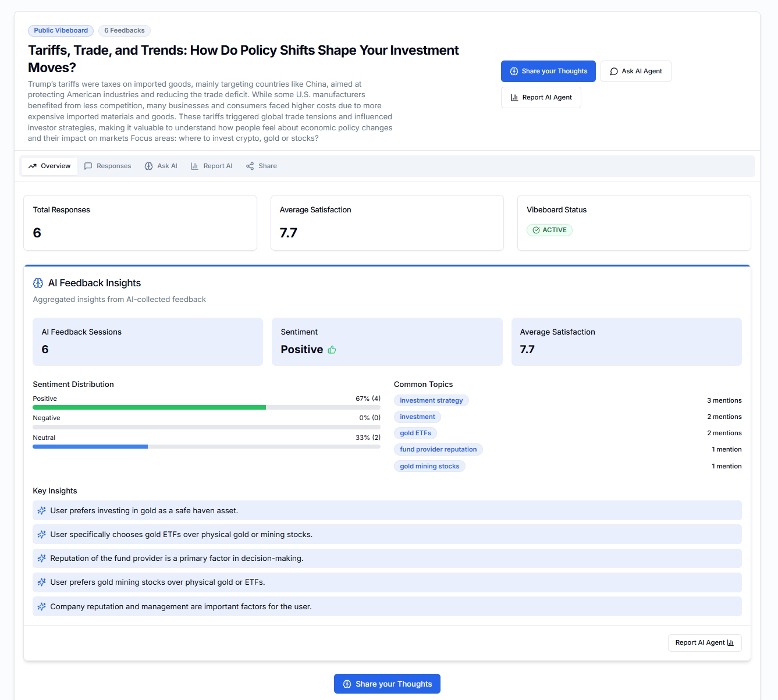
Task: Click the "Key Insights" heading
Action: pyautogui.click(x=55, y=491)
